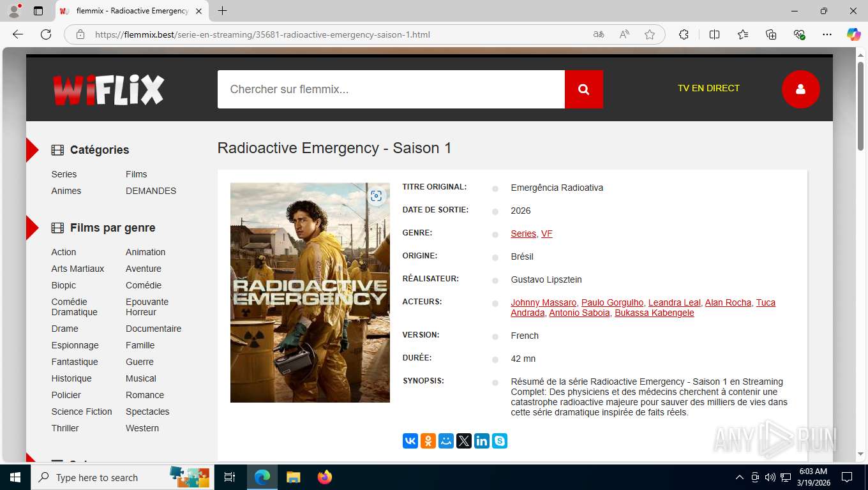The height and width of the screenshot is (490, 868).
Task: Open Copilot icon in toolbar
Action: tap(853, 34)
